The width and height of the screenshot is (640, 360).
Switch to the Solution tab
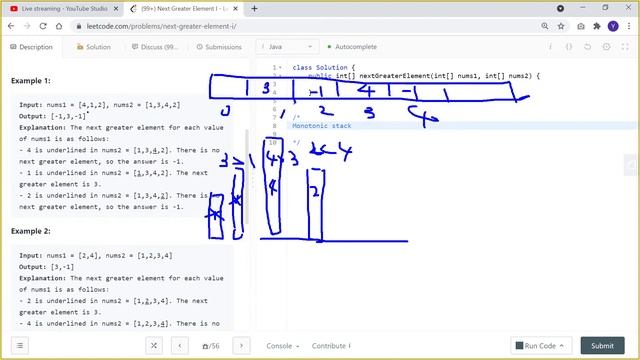pyautogui.click(x=94, y=47)
